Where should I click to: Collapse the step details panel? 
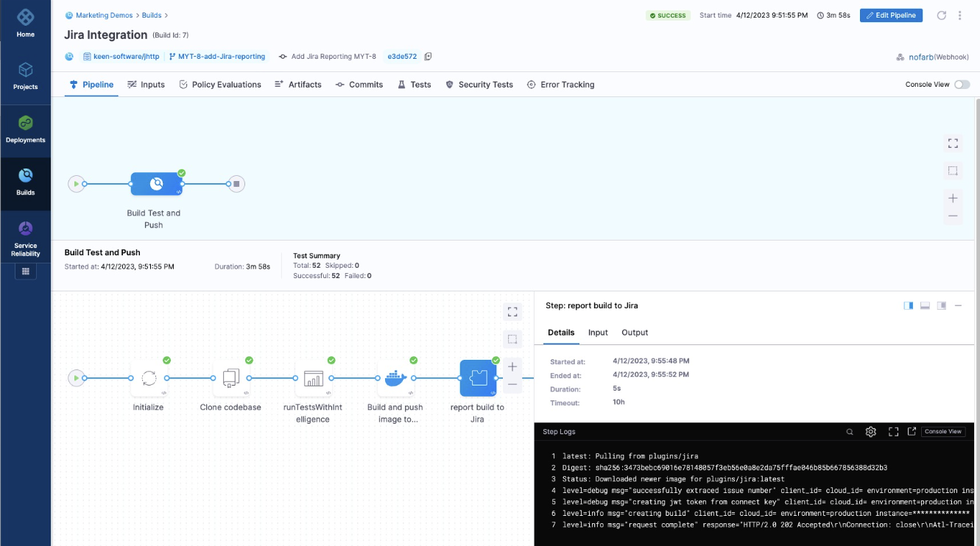point(958,305)
